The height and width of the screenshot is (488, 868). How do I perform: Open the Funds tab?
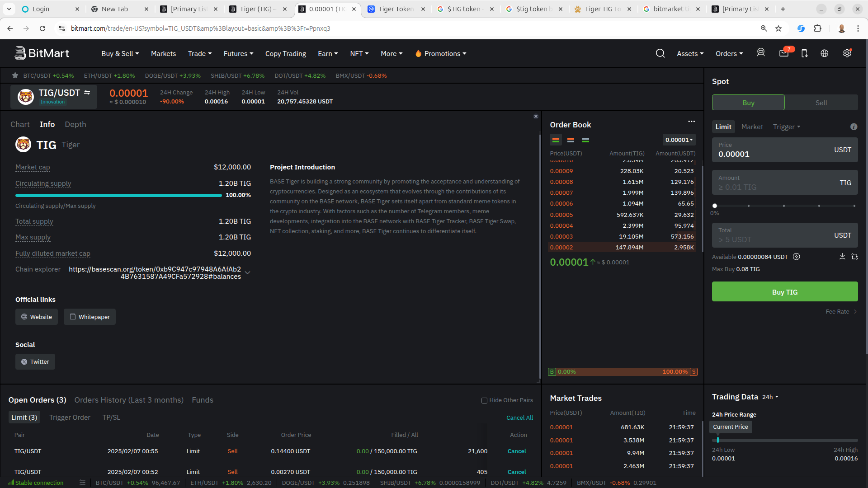203,400
